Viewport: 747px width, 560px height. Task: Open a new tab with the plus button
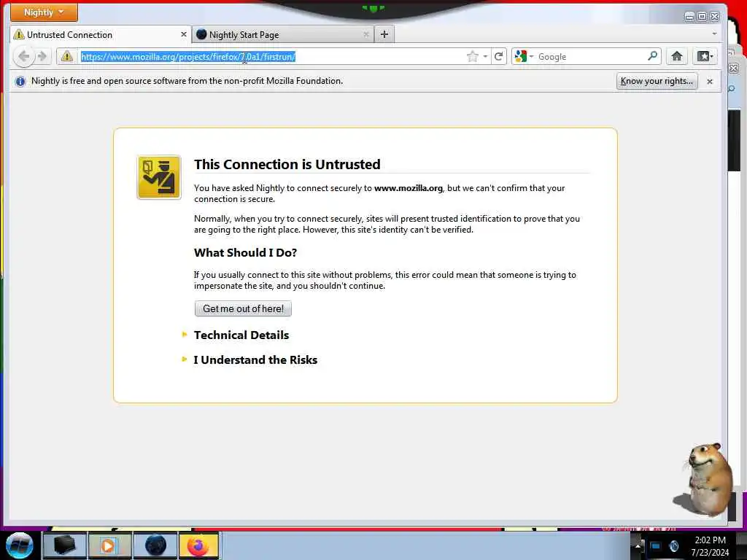(384, 34)
